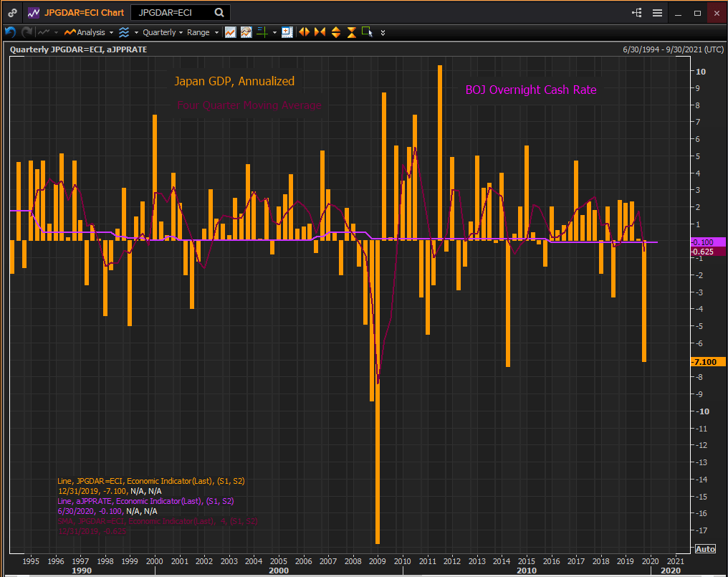Image resolution: width=728 pixels, height=577 pixels.
Task: Select the green zoom rectangle tool
Action: coord(368,32)
